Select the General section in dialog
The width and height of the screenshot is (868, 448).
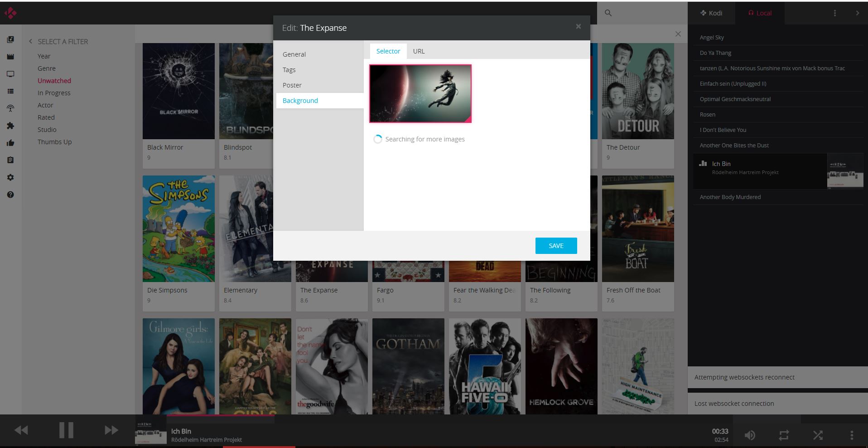coord(320,54)
